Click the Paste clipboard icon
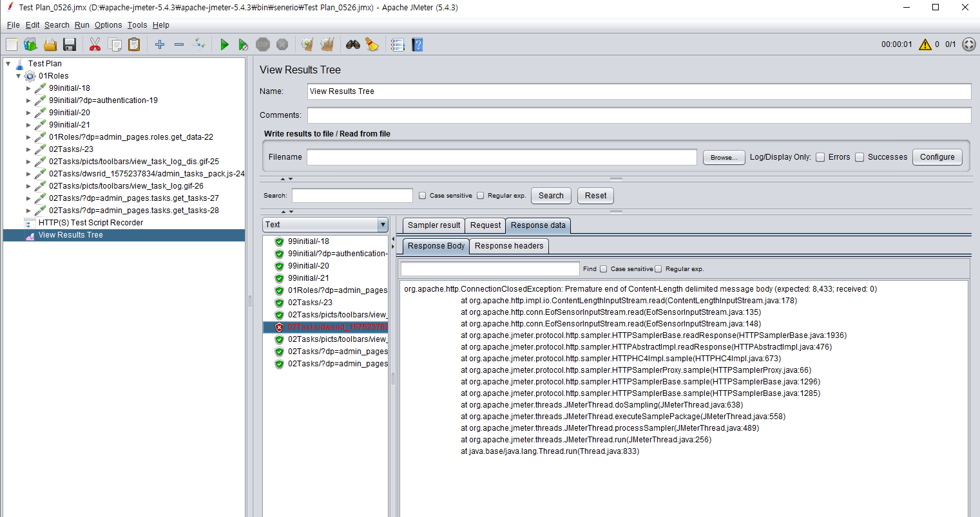 point(134,44)
